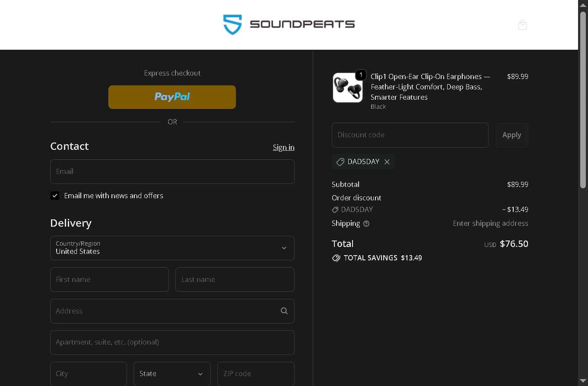Click the vertical page scrollbar thumb
This screenshot has height=386, width=588.
[583, 99]
